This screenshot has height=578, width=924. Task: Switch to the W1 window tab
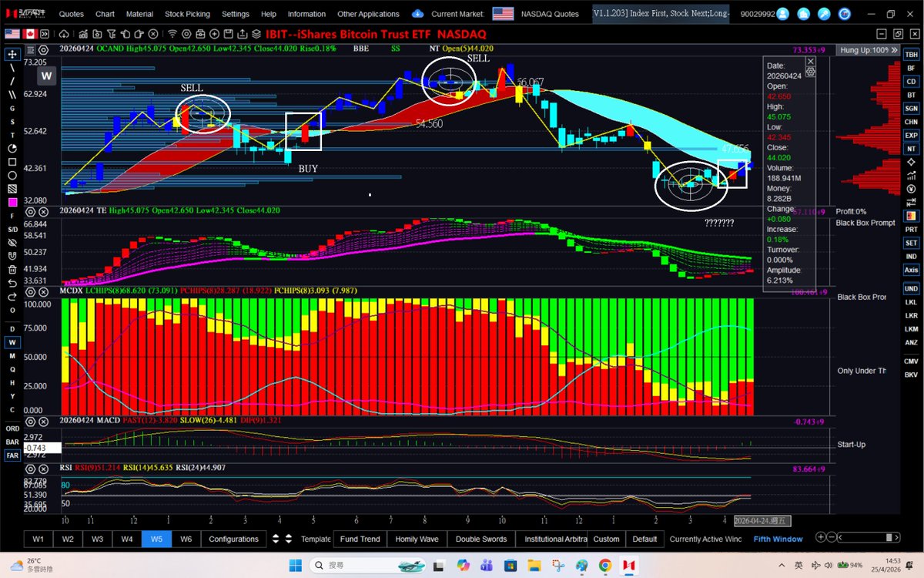click(38, 539)
